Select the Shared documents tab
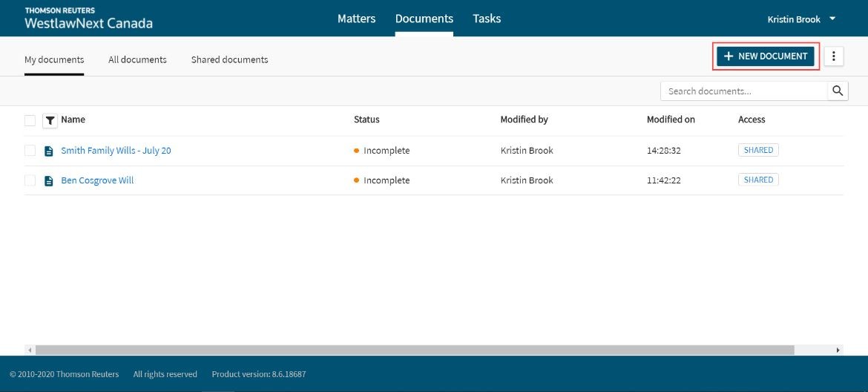 click(x=230, y=59)
